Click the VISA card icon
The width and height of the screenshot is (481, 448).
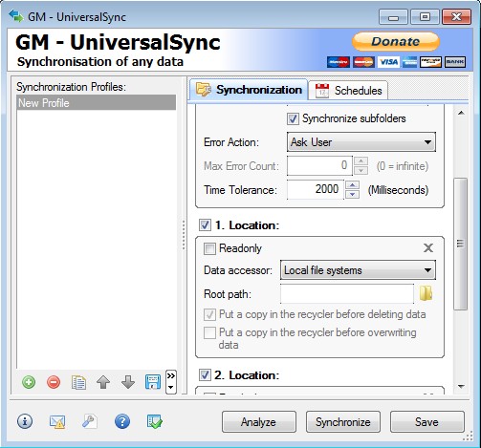[388, 62]
